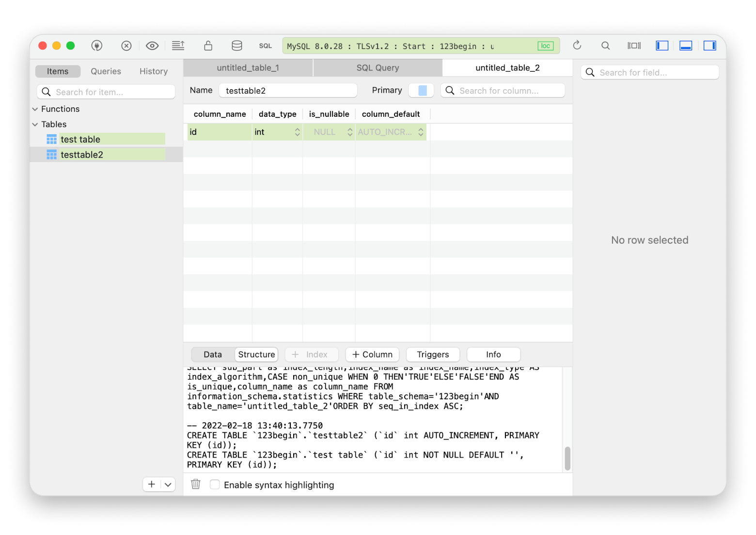Expand the dropdown arrow next to plus button
This screenshot has width=756, height=535.
point(168,484)
